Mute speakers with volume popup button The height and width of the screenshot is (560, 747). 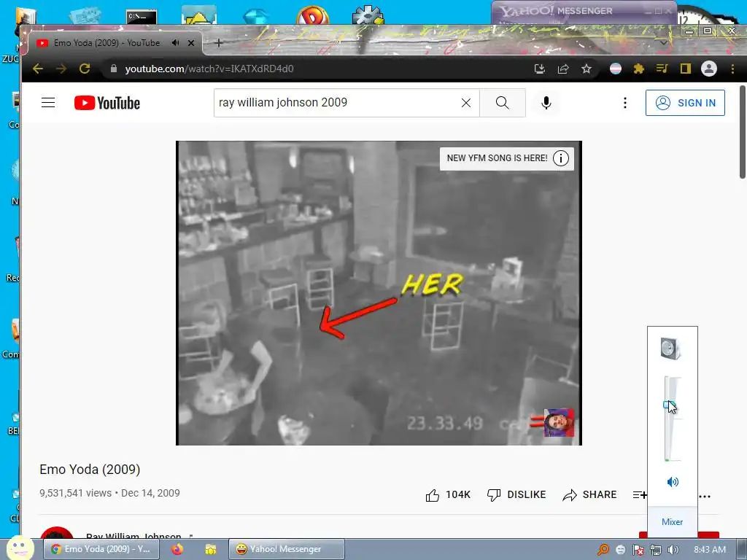click(x=673, y=482)
